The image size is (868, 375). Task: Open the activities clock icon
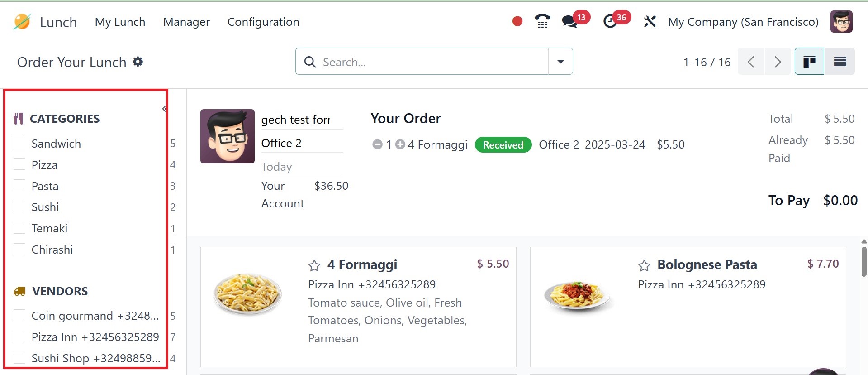pyautogui.click(x=610, y=21)
